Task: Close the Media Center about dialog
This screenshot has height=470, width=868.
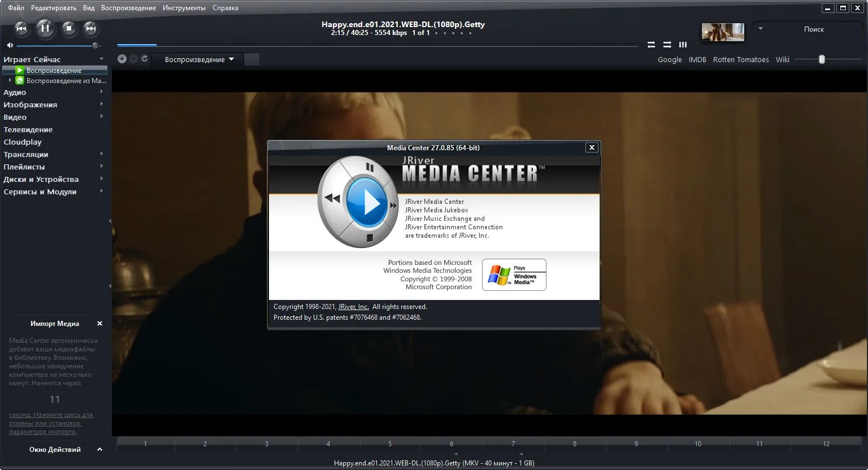Action: pyautogui.click(x=592, y=147)
